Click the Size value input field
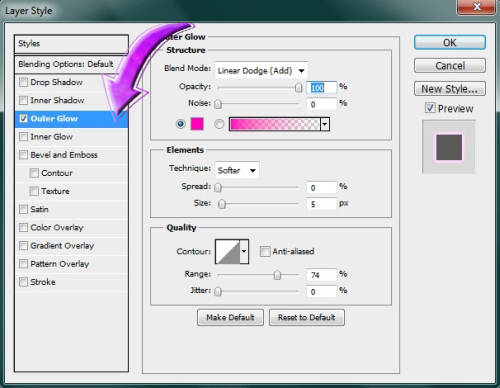Viewport: 500px width, 388px height. pyautogui.click(x=321, y=204)
